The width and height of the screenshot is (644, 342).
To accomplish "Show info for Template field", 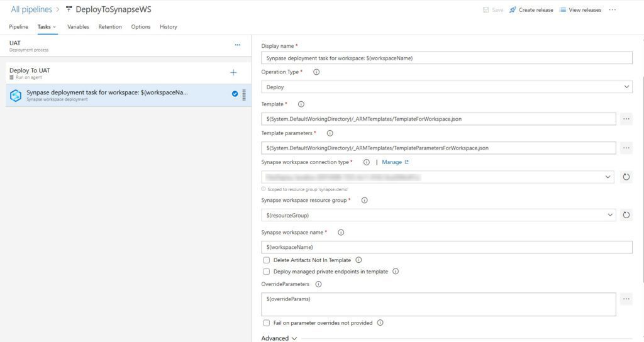I will 301,104.
